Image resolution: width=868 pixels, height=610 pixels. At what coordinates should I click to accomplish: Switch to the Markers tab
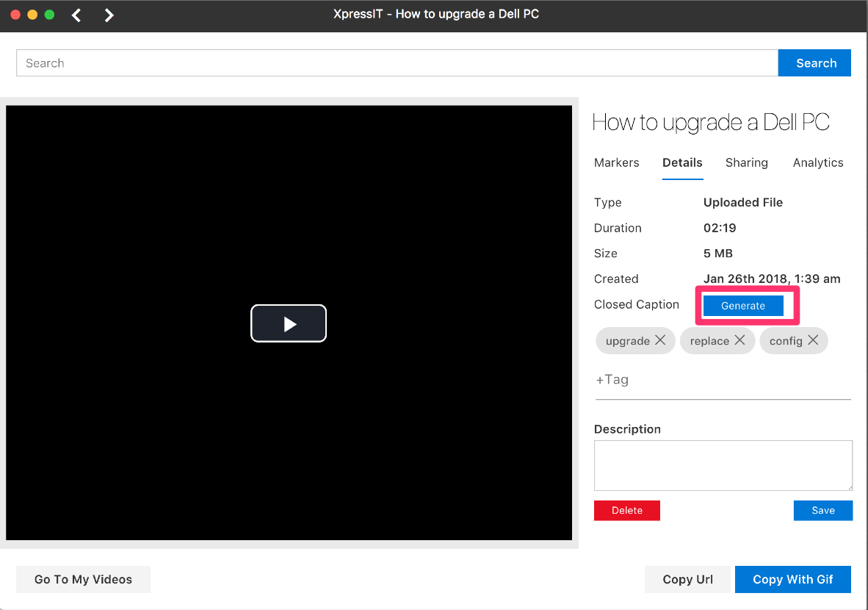pos(616,163)
